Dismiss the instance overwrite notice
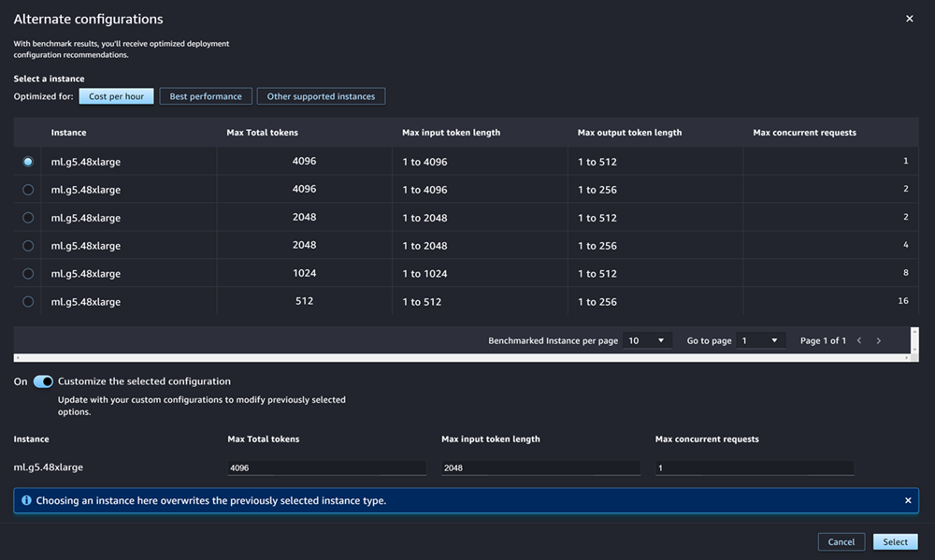Viewport: 935px width, 560px height. 907,500
